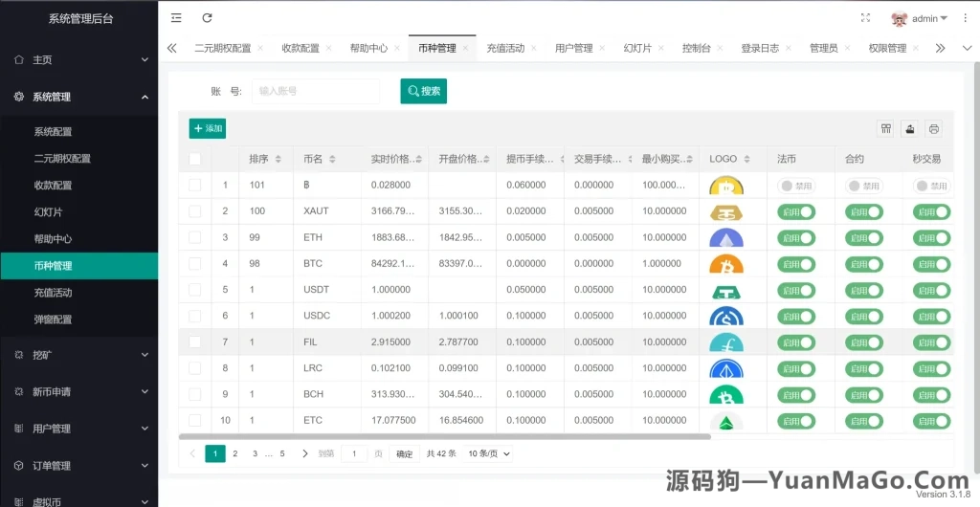Toggle 法币 switch for ETC row

point(796,421)
